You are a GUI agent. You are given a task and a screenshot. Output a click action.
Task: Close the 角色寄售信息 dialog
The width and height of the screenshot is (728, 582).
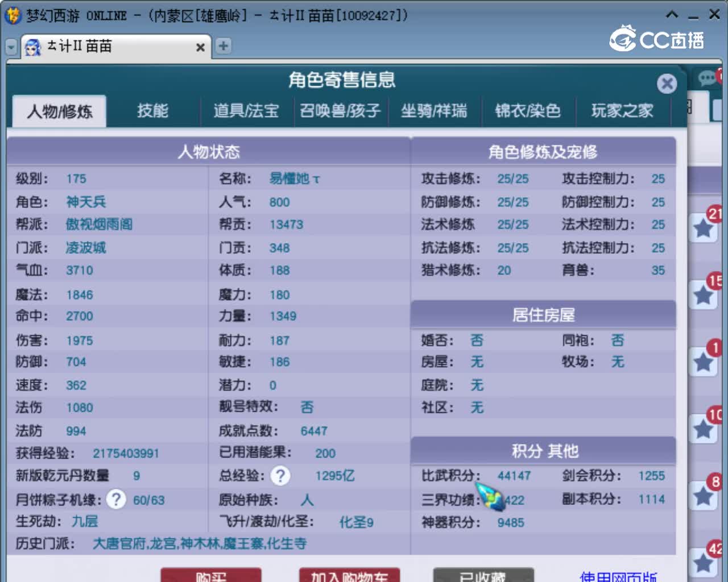[667, 84]
